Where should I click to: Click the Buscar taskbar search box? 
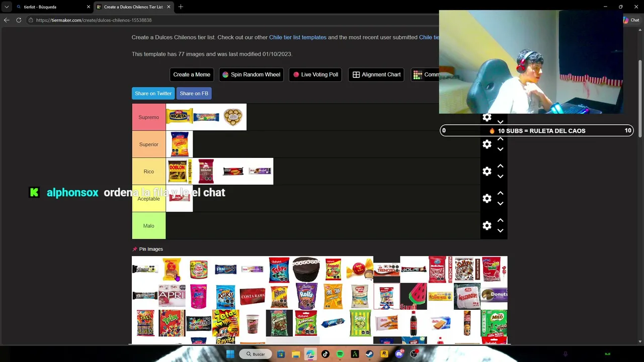[x=256, y=354]
